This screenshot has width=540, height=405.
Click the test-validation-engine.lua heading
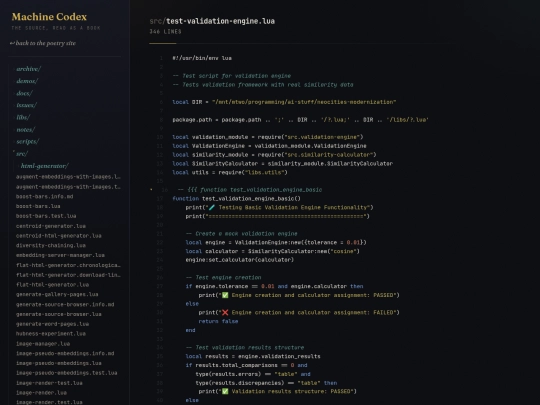tap(220, 21)
